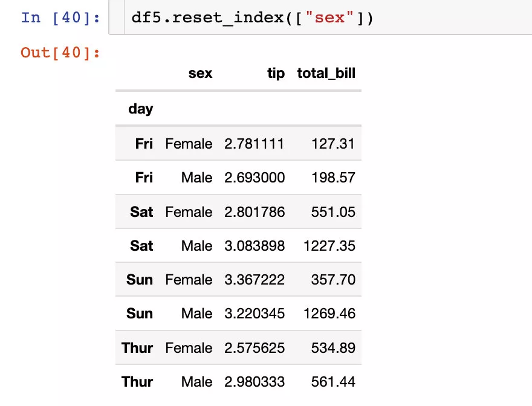Click tip value 2.980333
The height and width of the screenshot is (406, 532).
(x=255, y=382)
